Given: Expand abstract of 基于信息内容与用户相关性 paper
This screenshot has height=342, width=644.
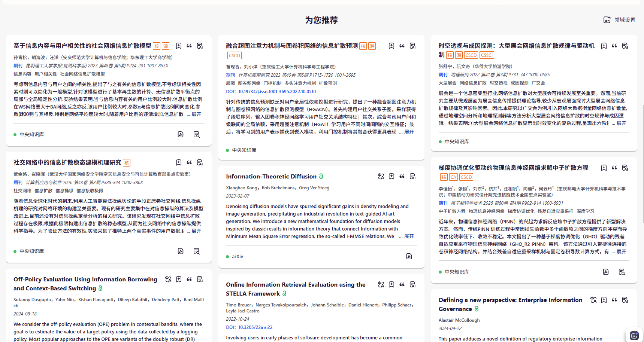Looking at the screenshot, I should tap(196, 114).
